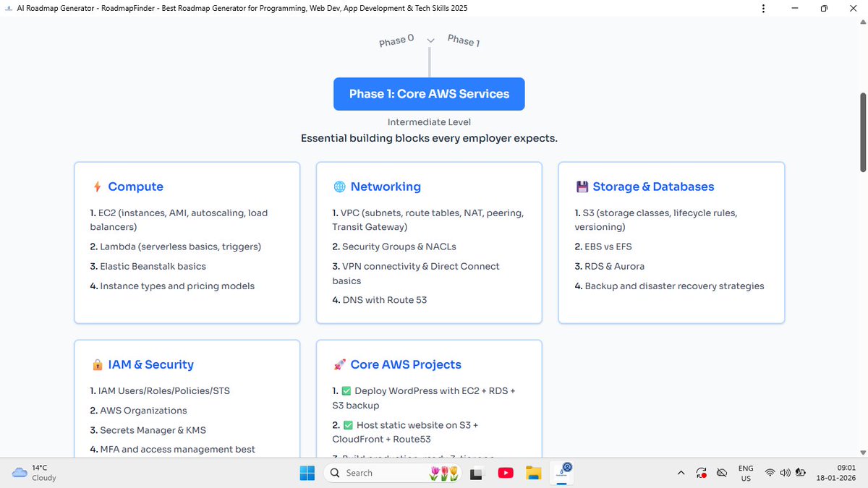Click the battery tray icon

pos(801,473)
